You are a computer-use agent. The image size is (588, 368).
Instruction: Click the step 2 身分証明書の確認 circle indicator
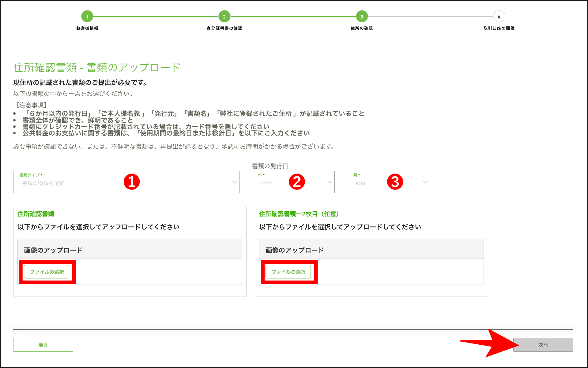(x=224, y=17)
